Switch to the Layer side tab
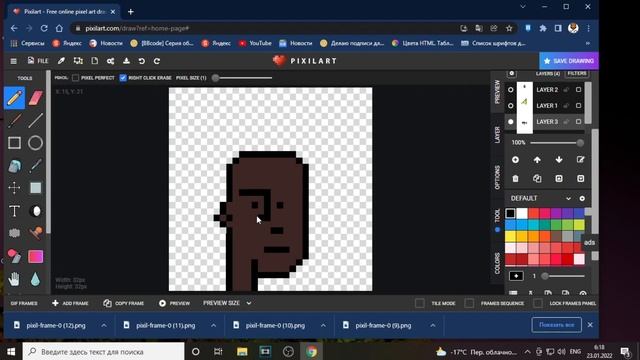 497,135
